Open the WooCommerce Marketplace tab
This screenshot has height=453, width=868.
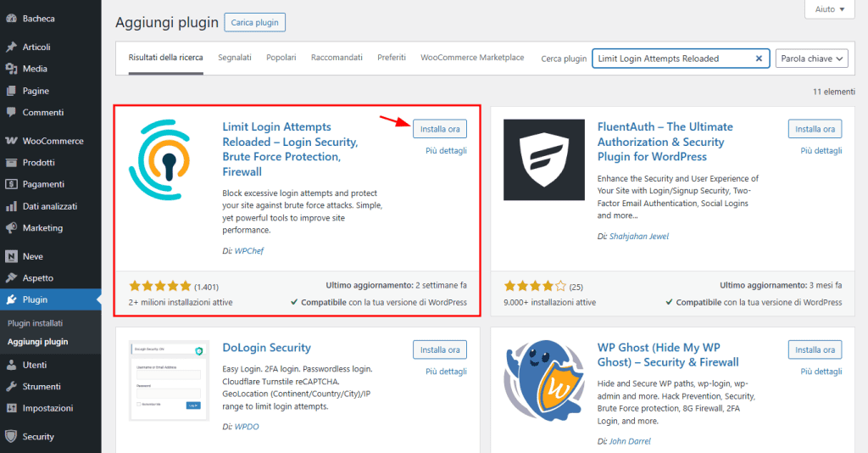tap(472, 58)
